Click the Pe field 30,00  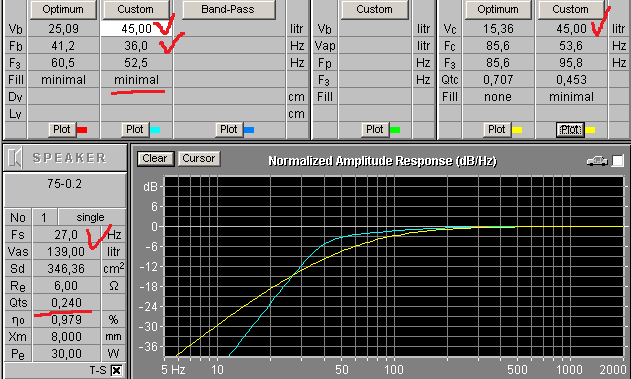coord(66,354)
